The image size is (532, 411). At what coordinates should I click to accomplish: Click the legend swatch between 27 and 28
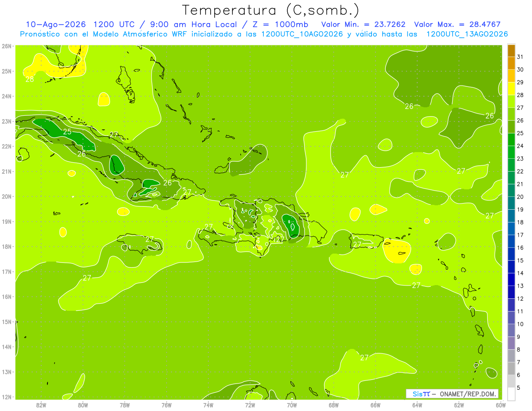[511, 102]
